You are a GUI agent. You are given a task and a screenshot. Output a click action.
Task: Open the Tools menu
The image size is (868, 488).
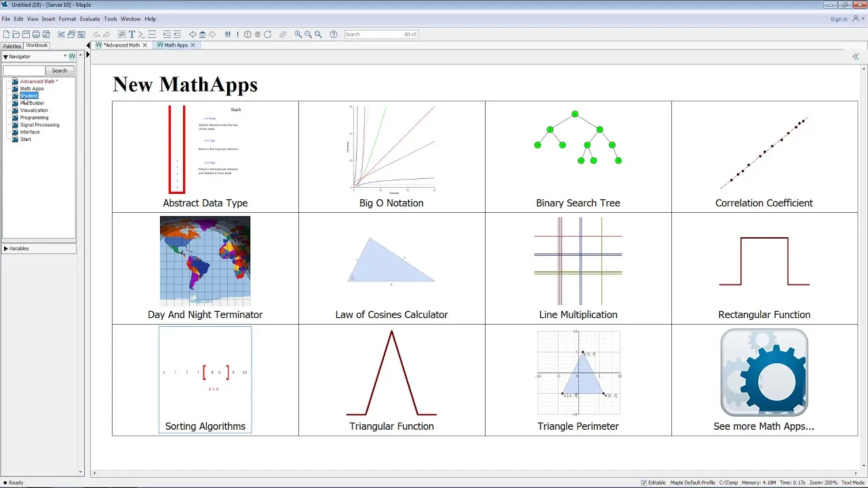point(111,19)
